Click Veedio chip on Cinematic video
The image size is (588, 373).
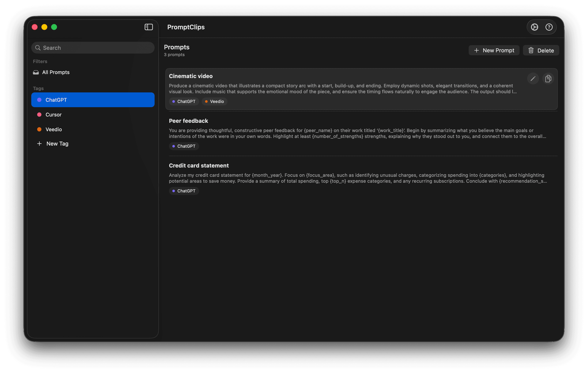214,101
